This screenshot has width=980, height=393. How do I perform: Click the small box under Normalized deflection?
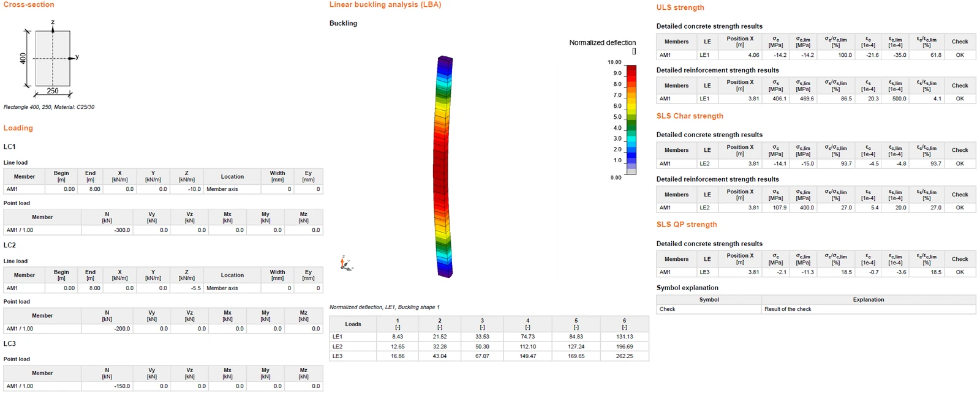634,51
